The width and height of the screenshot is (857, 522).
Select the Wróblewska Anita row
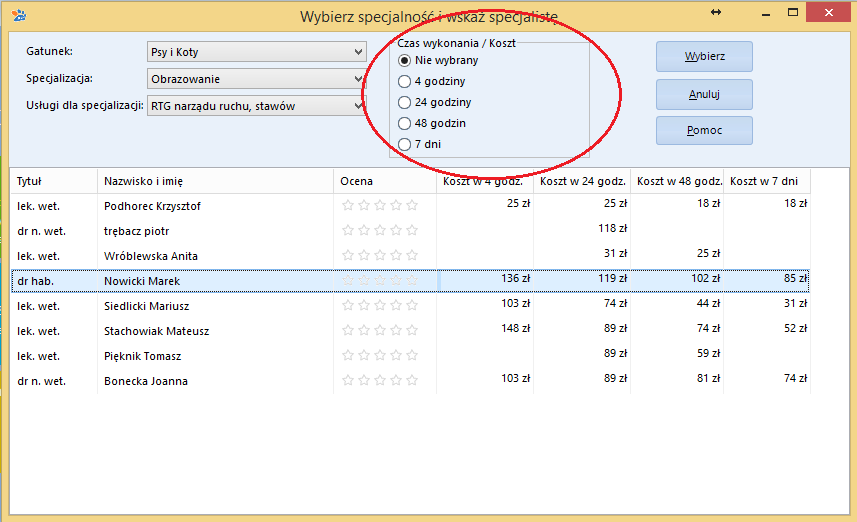(410, 256)
